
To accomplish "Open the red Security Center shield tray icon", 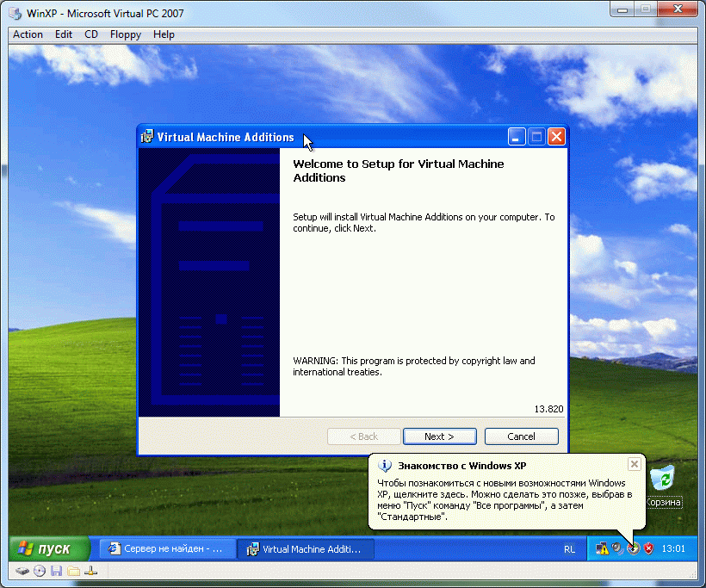I will tap(647, 548).
